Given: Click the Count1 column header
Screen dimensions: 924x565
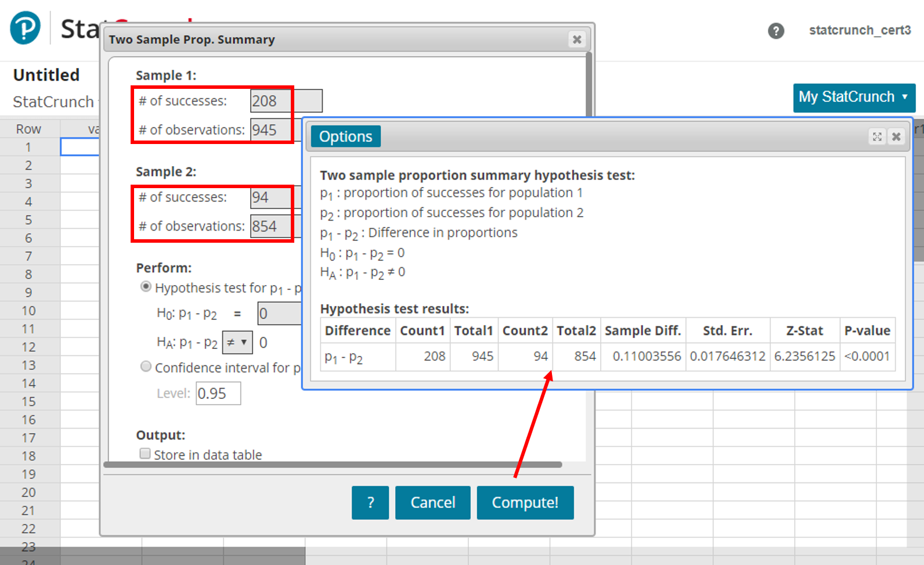Looking at the screenshot, I should (x=423, y=331).
